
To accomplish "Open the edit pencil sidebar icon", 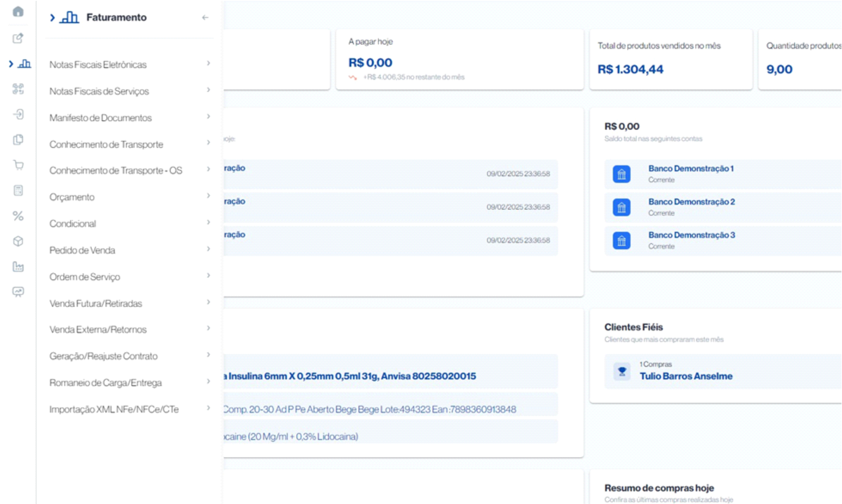I will [x=18, y=38].
